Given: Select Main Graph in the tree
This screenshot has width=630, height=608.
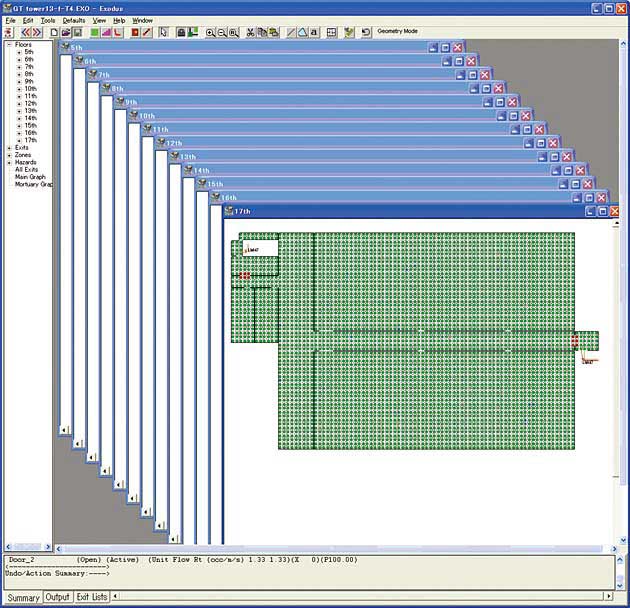Looking at the screenshot, I should (x=30, y=177).
